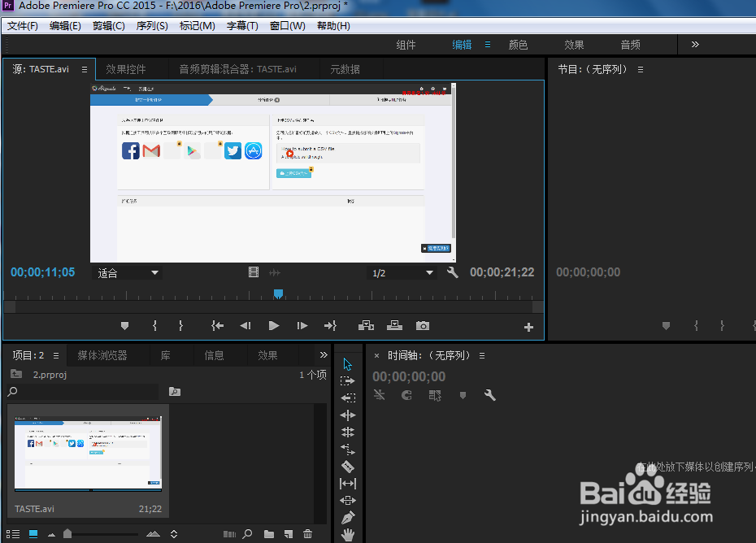Select the Slip tool
This screenshot has width=756, height=543.
(348, 483)
